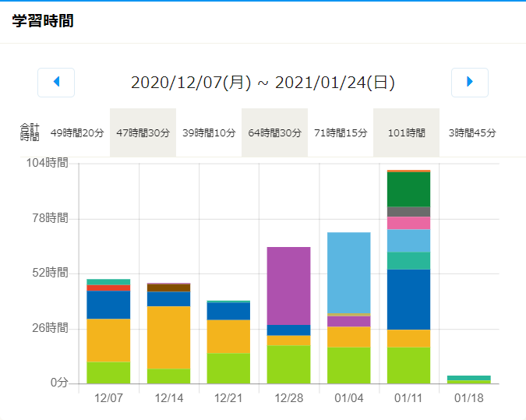526x420 pixels.
Task: Click the brown segment in 12/14 bar
Action: 168,288
